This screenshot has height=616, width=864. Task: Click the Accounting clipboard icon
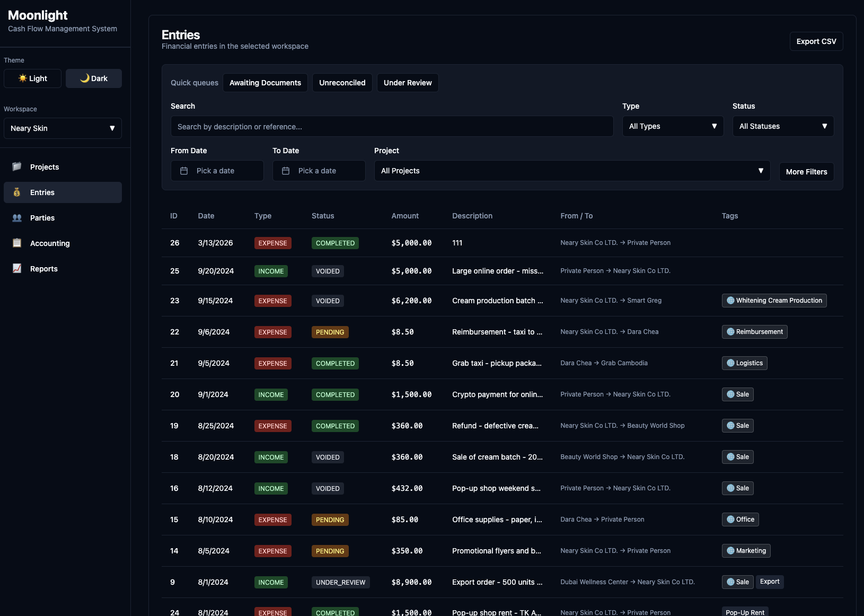click(x=17, y=243)
